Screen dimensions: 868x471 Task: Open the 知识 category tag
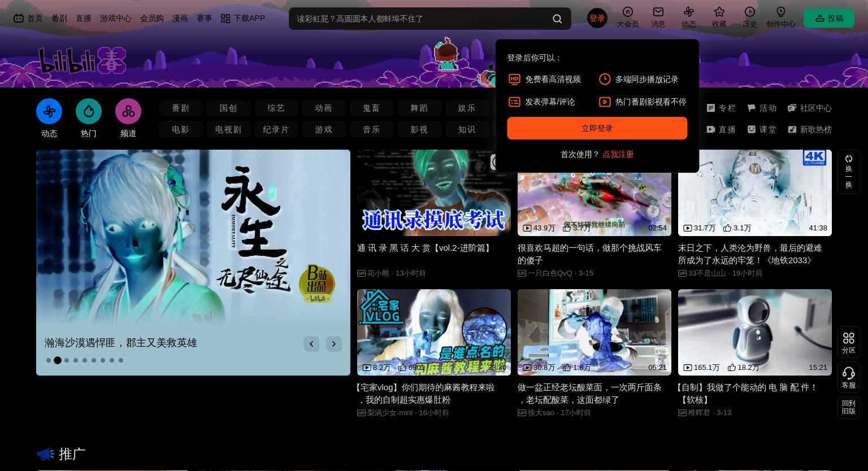click(x=467, y=129)
